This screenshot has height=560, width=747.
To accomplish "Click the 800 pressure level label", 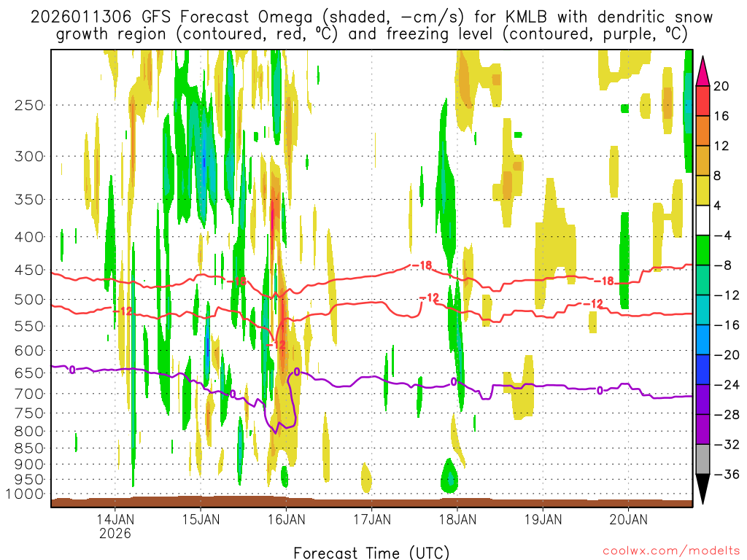I will click(x=29, y=432).
